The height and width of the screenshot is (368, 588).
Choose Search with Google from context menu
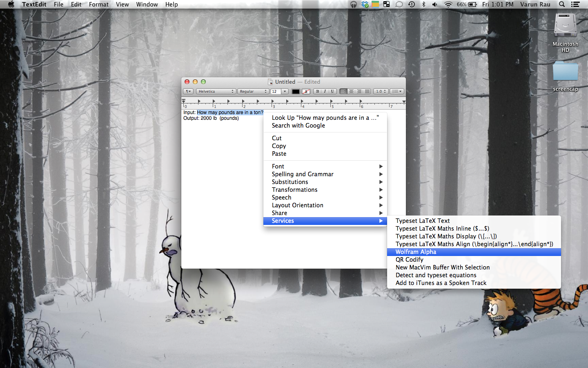tap(325, 126)
